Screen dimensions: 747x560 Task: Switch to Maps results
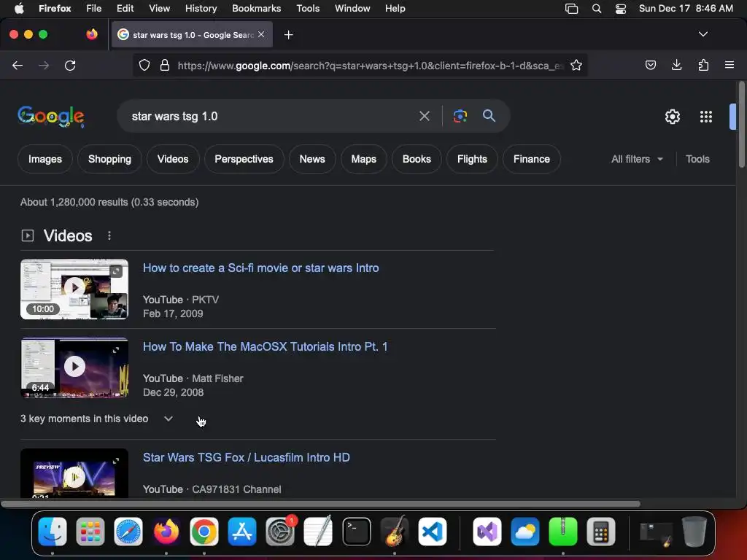pyautogui.click(x=363, y=159)
